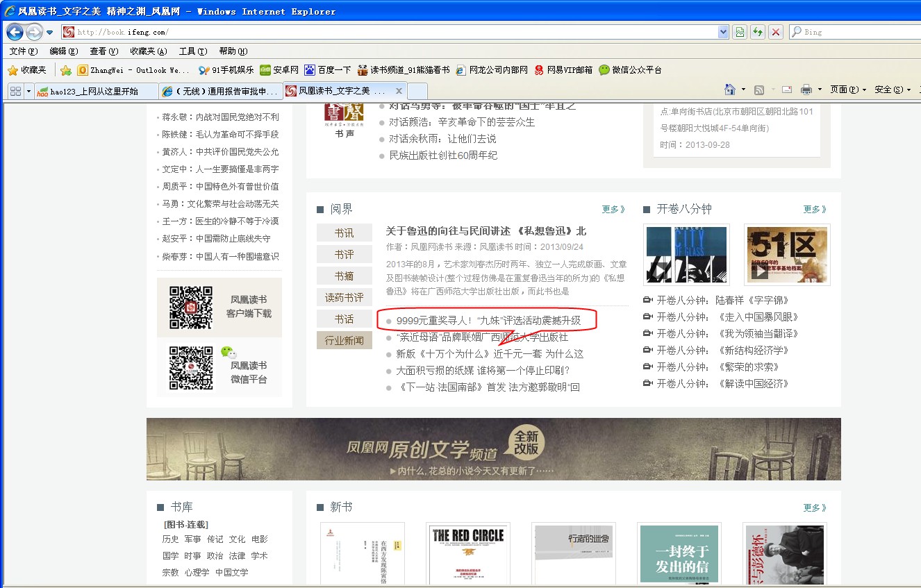The height and width of the screenshot is (588, 921).
Task: Close the 凤凰读书 tab
Action: click(x=399, y=91)
